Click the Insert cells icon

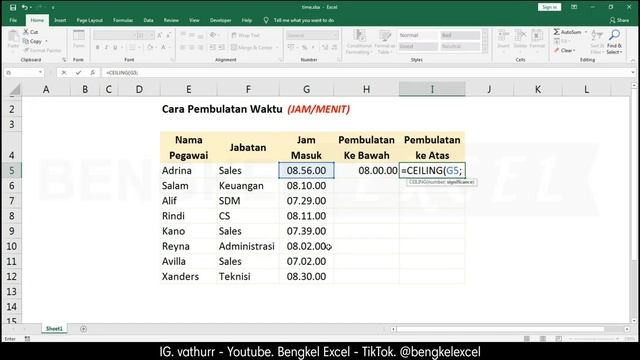pyautogui.click(x=503, y=36)
